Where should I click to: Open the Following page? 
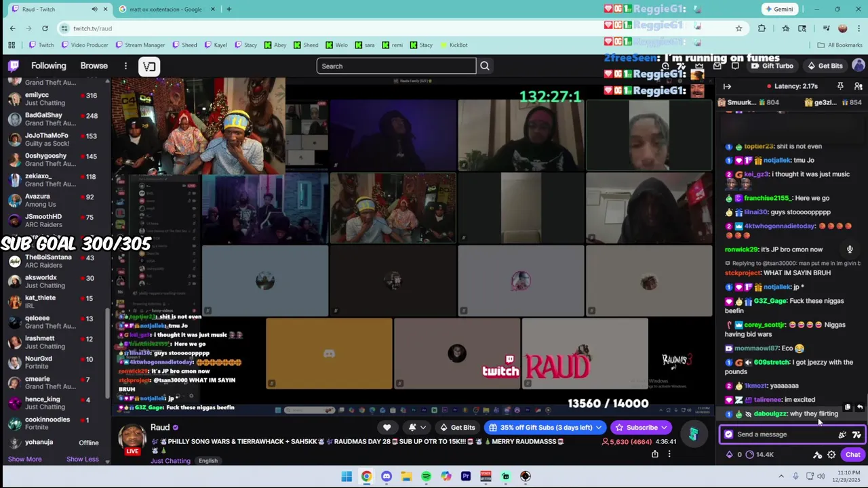[x=49, y=66]
